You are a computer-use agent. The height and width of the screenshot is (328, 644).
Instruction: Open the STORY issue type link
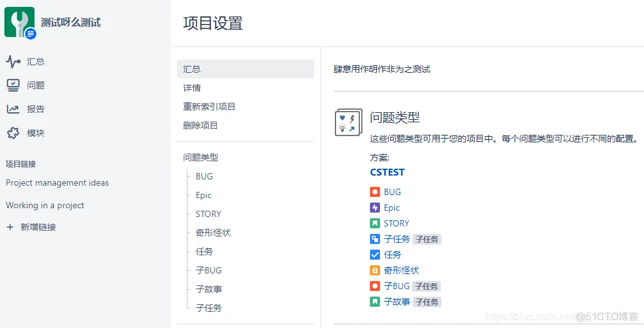(396, 223)
